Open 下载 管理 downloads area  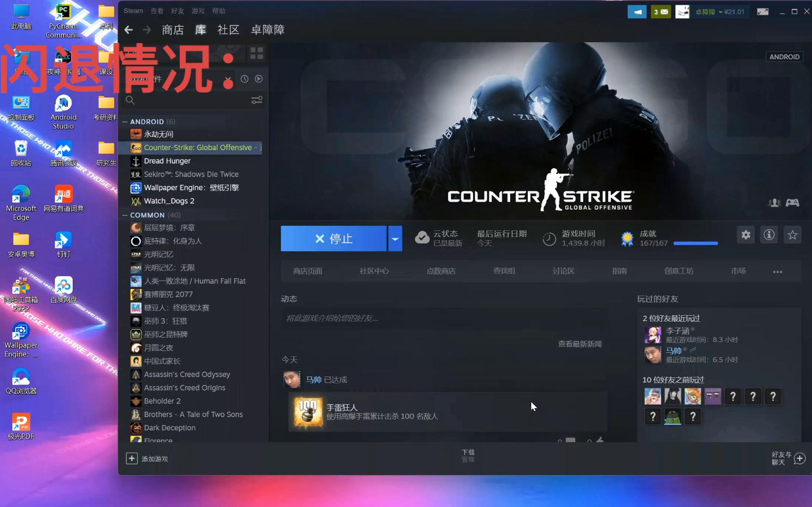point(468,456)
